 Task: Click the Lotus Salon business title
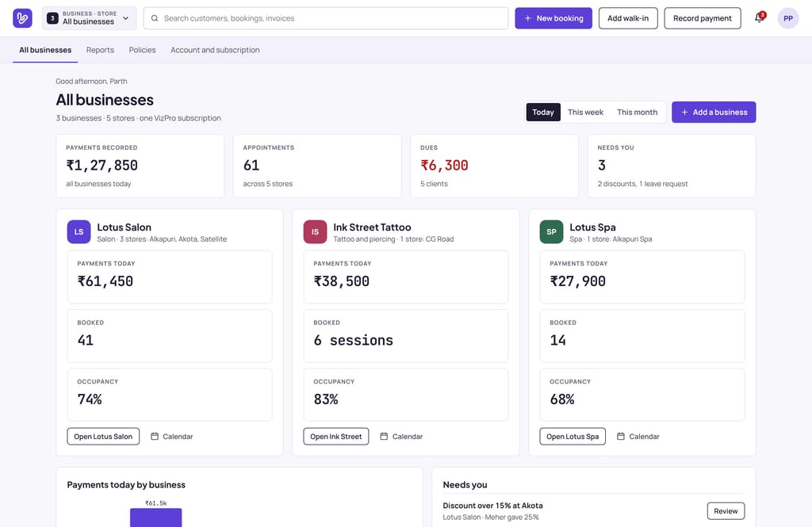coord(124,227)
